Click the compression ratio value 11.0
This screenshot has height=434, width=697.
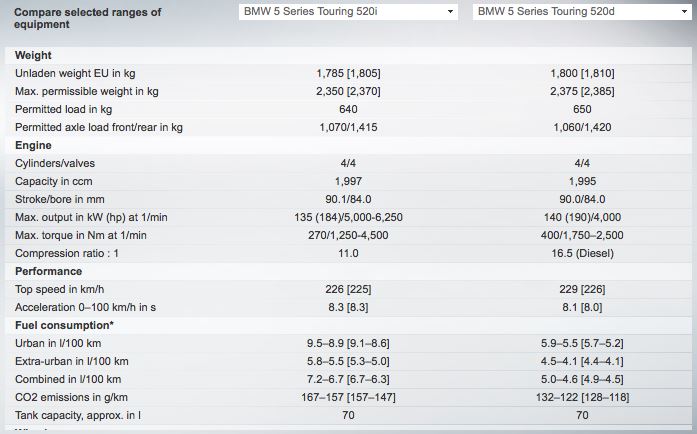pyautogui.click(x=348, y=253)
